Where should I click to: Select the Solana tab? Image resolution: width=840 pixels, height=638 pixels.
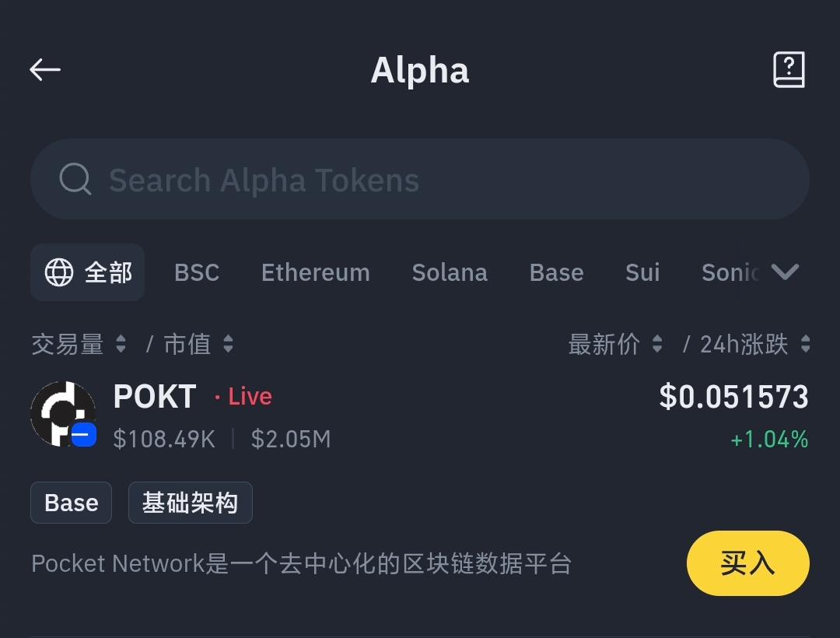pyautogui.click(x=450, y=272)
